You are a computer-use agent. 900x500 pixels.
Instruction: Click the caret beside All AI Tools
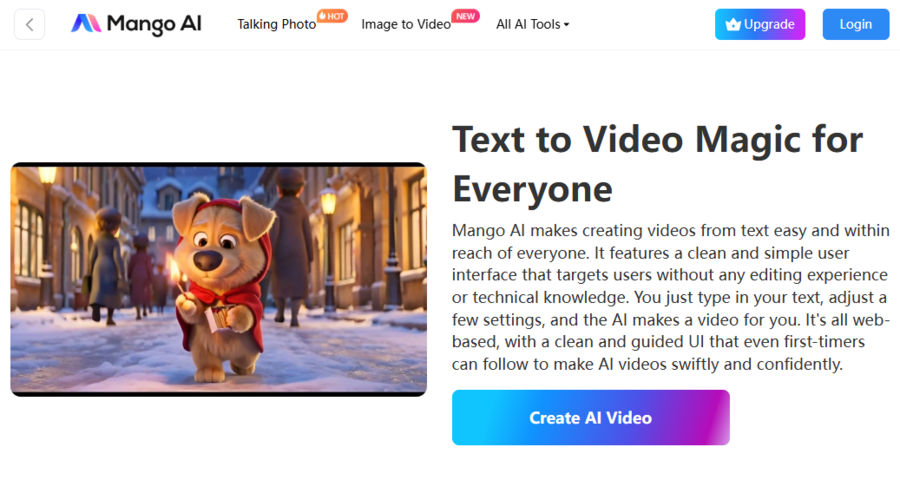coord(567,25)
